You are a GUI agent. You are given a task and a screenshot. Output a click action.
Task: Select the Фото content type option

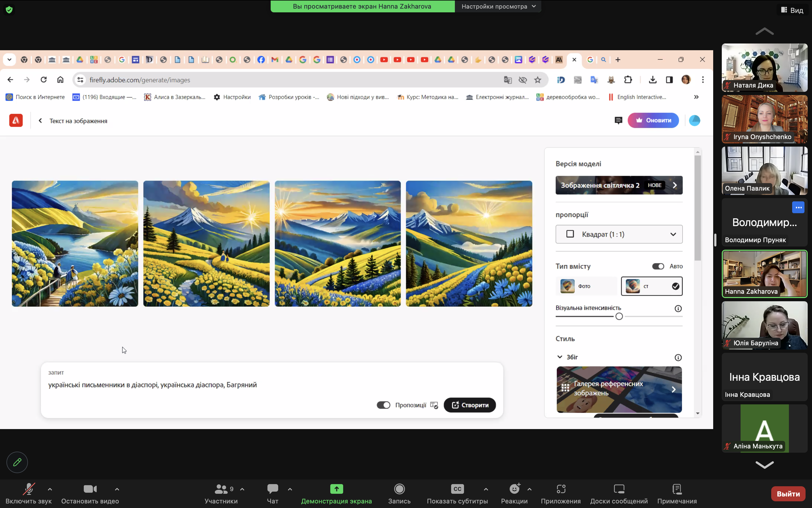586,286
